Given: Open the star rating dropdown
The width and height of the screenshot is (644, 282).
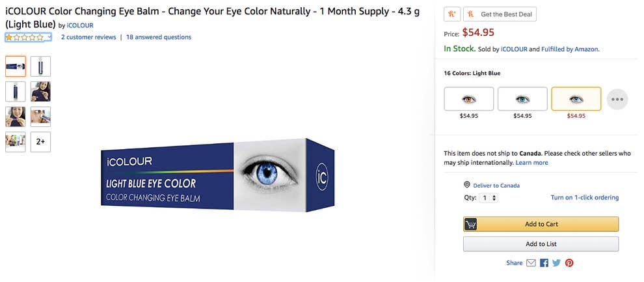Looking at the screenshot, I should tap(28, 38).
